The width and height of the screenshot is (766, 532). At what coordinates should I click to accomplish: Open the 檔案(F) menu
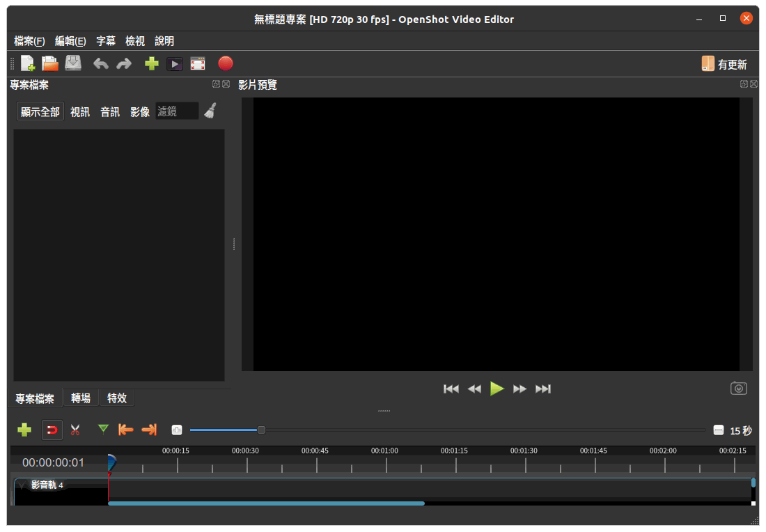(29, 41)
